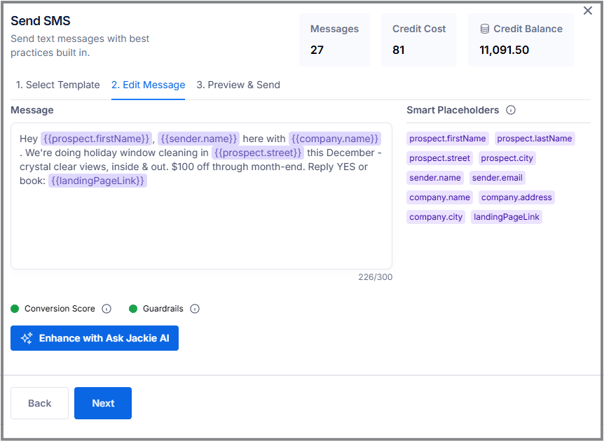Viewport: 604px width, 441px height.
Task: Click the Credit Balance coin icon
Action: (485, 29)
